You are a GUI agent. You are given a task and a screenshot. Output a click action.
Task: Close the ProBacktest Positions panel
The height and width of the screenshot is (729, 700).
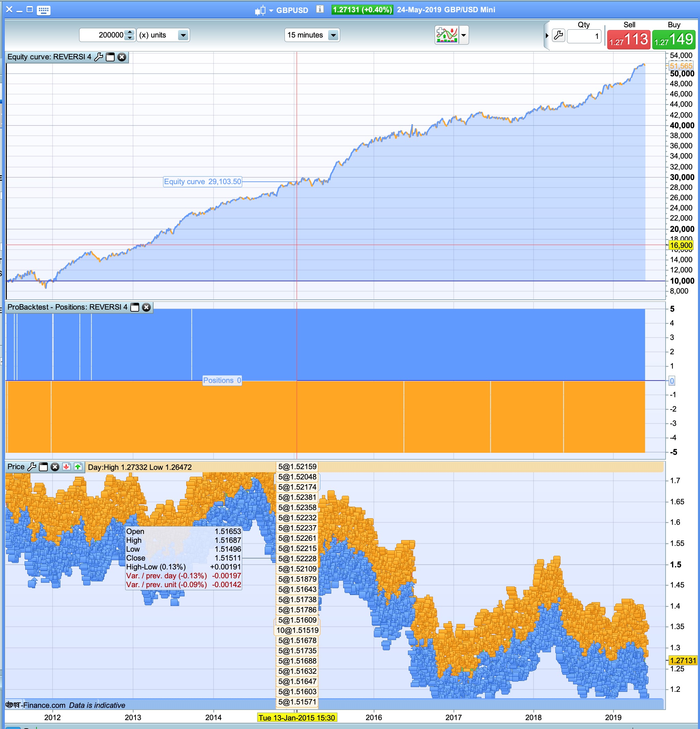(x=146, y=307)
